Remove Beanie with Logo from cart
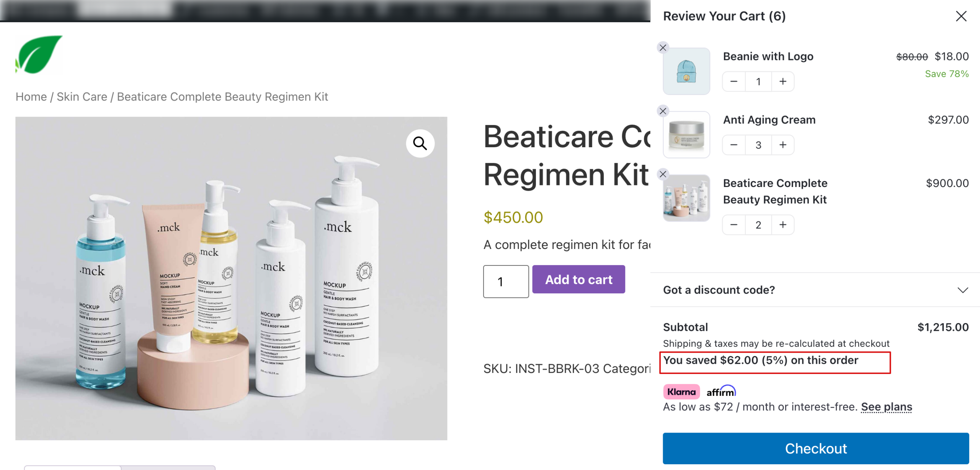Image resolution: width=980 pixels, height=470 pixels. (663, 47)
